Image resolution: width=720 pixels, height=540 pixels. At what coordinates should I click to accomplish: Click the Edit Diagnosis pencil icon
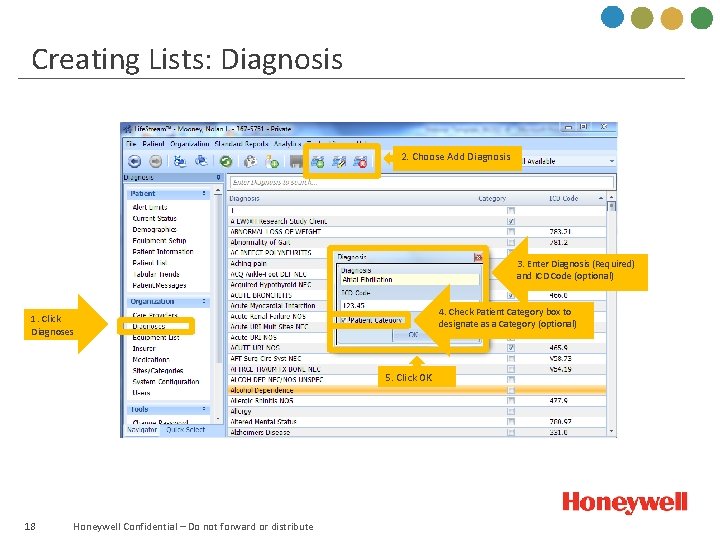pos(339,162)
